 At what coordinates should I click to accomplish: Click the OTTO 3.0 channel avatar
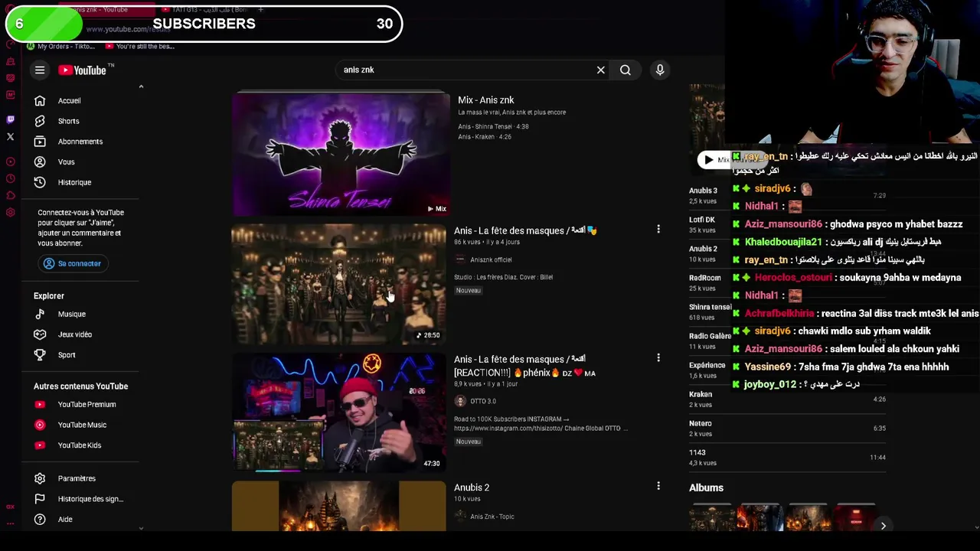460,401
